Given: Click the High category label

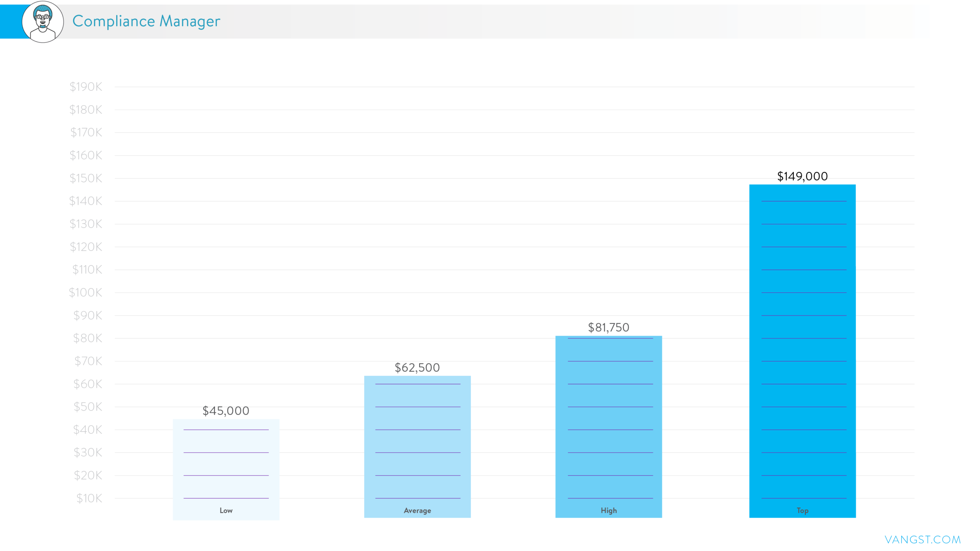Looking at the screenshot, I should pyautogui.click(x=609, y=510).
